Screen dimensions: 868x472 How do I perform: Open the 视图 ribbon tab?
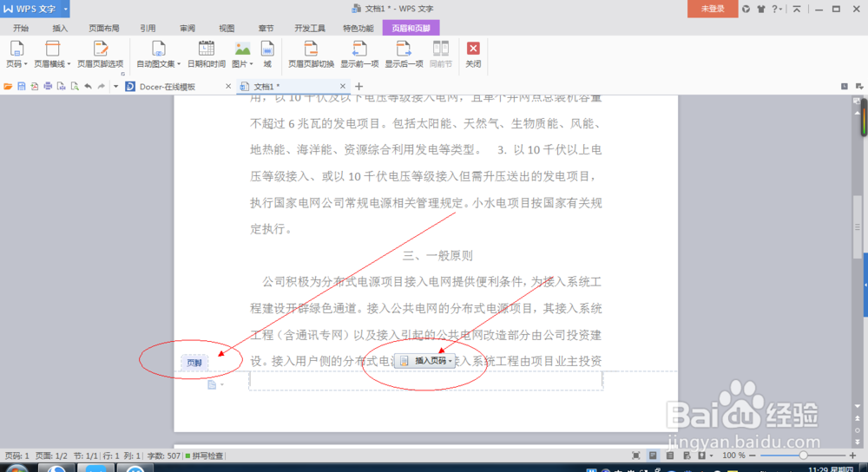point(227,29)
